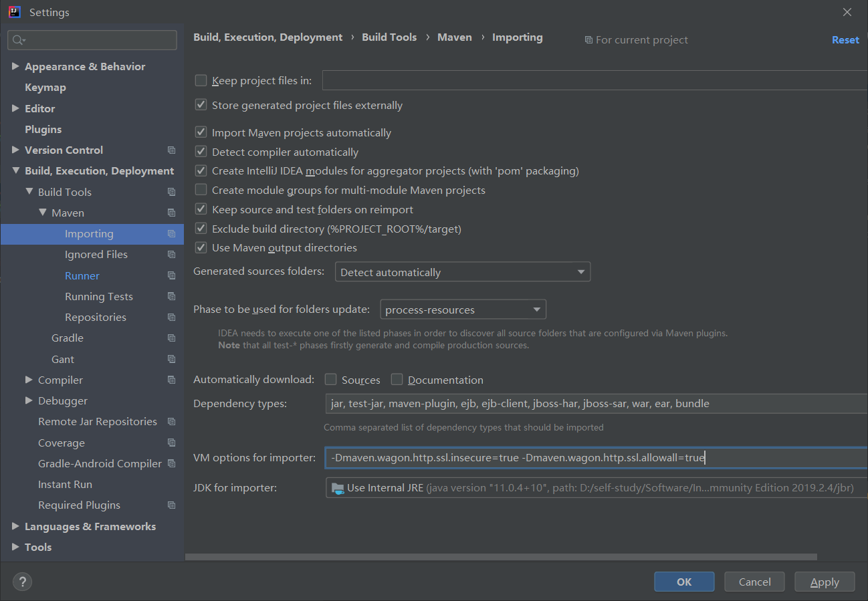Screen dimensions: 868x601
Task: Click the help question mark icon
Action: pyautogui.click(x=22, y=582)
